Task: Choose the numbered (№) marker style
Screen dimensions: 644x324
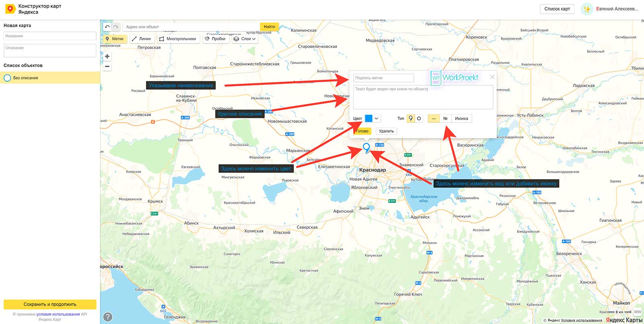Action: (445, 118)
